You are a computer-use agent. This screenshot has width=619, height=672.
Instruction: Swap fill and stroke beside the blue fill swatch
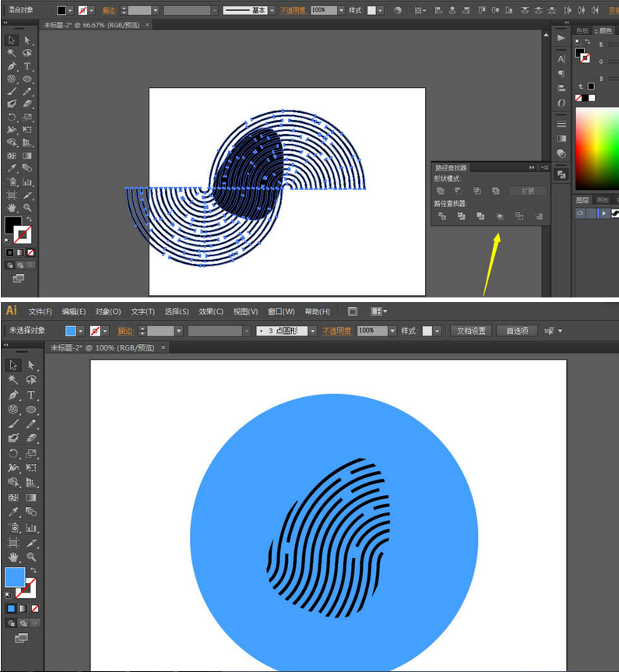(x=33, y=572)
